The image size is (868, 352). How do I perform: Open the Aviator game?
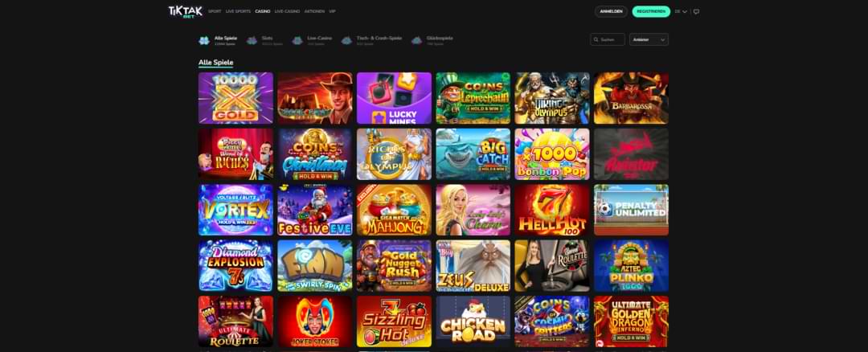point(631,153)
